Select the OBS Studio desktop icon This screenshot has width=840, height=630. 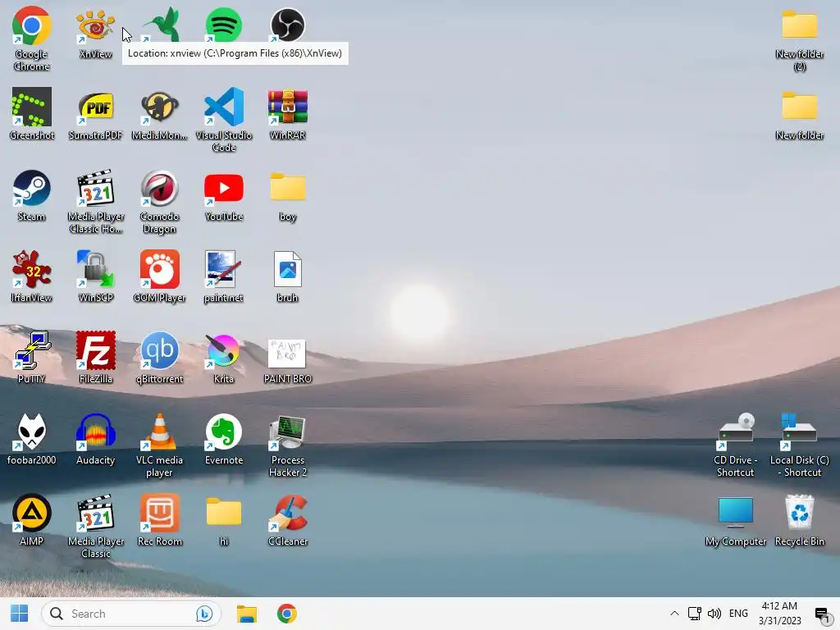click(x=288, y=25)
